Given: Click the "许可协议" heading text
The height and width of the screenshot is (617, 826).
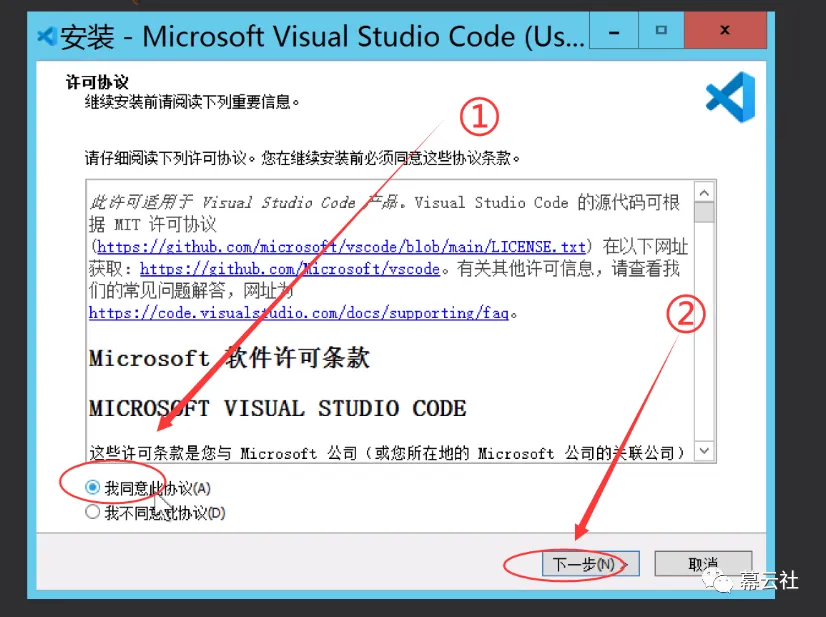Looking at the screenshot, I should [x=97, y=82].
